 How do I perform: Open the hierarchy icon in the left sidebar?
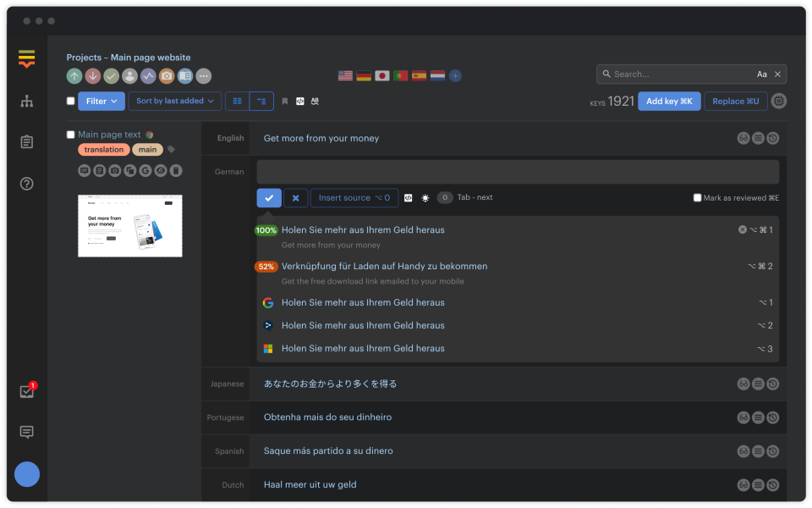pos(27,101)
